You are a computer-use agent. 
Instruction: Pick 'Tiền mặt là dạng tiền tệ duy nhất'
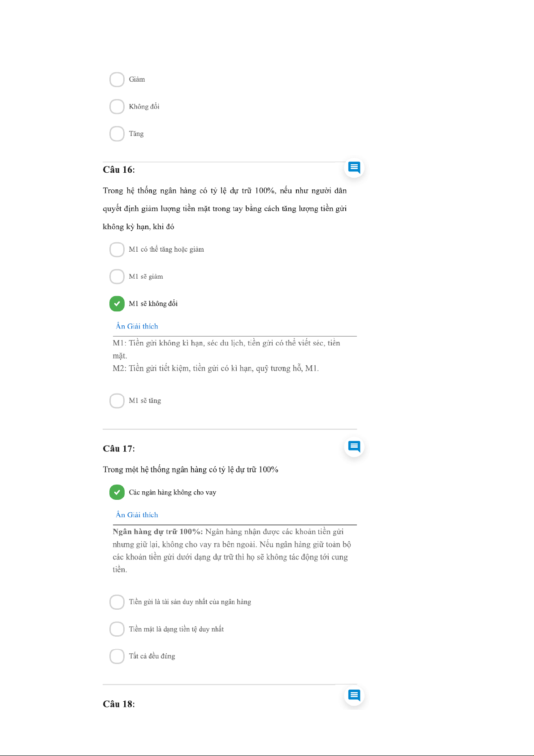point(117,629)
